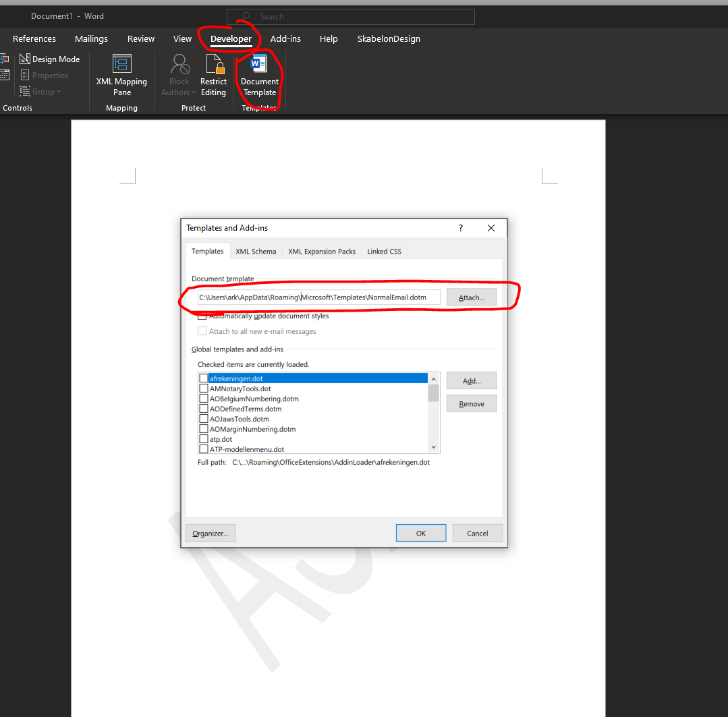Toggle Automatically update document styles
The height and width of the screenshot is (717, 728).
(x=202, y=316)
